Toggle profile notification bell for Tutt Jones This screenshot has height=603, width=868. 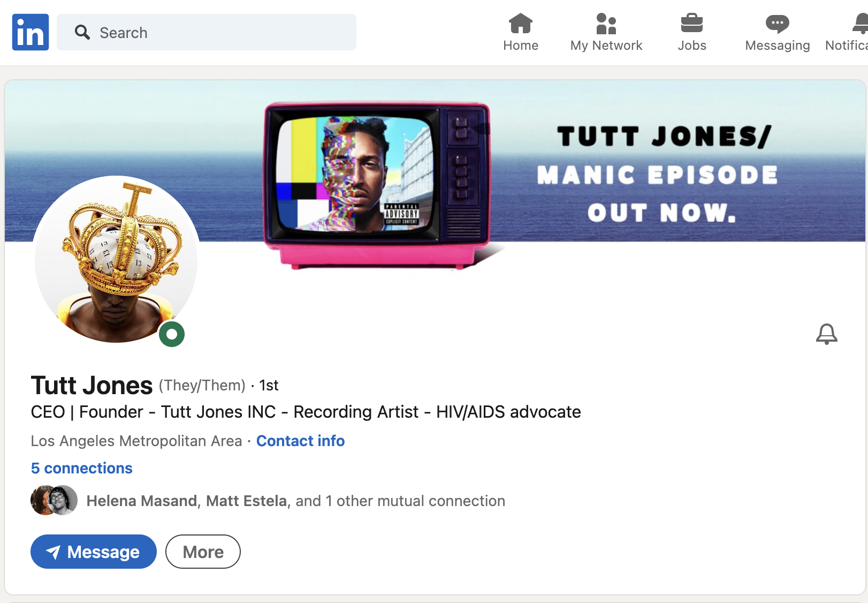click(827, 334)
